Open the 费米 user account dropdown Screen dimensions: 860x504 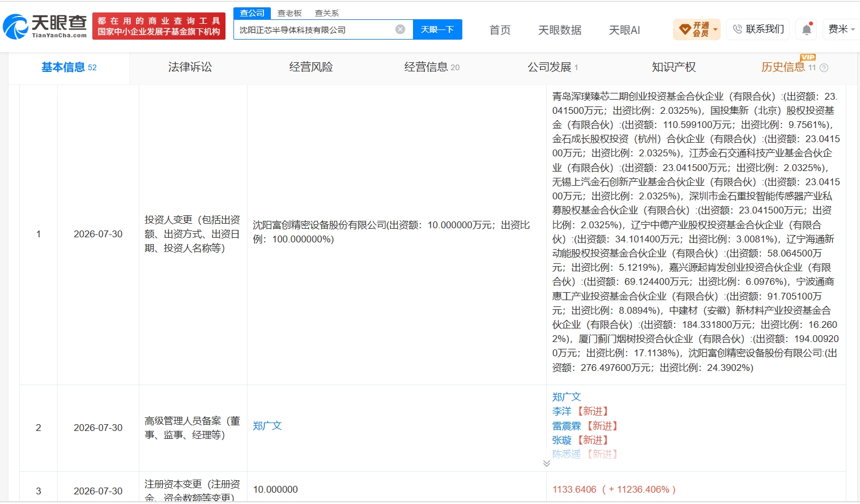pyautogui.click(x=841, y=29)
